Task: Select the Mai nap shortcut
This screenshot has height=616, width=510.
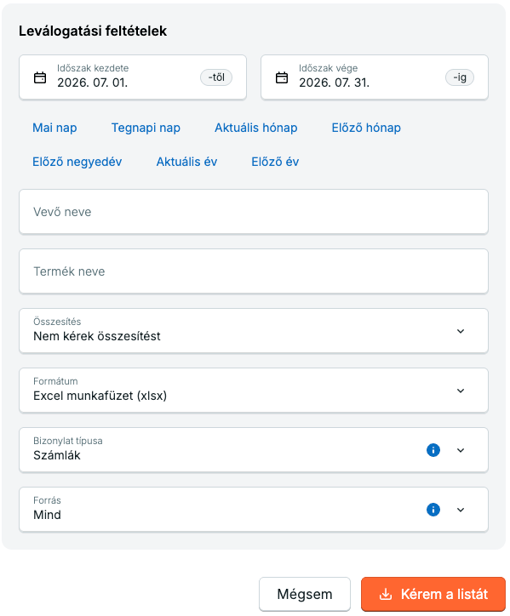Action: pyautogui.click(x=55, y=128)
